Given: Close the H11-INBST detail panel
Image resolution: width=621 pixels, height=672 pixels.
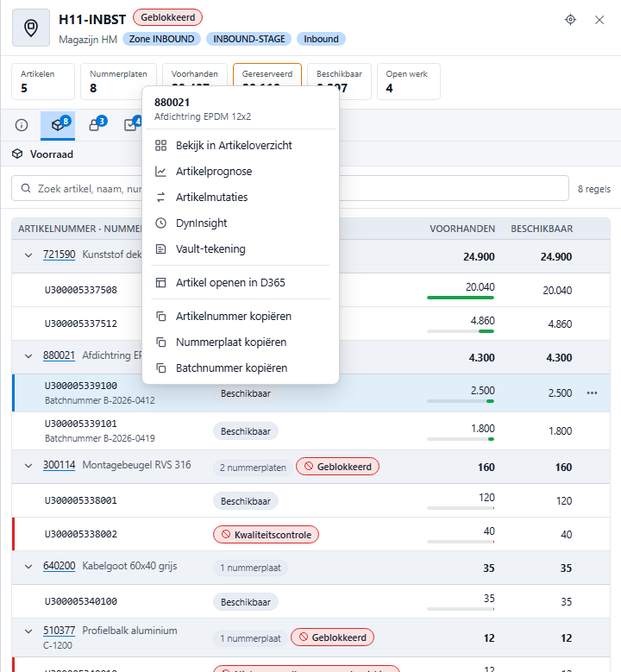Looking at the screenshot, I should 599,20.
